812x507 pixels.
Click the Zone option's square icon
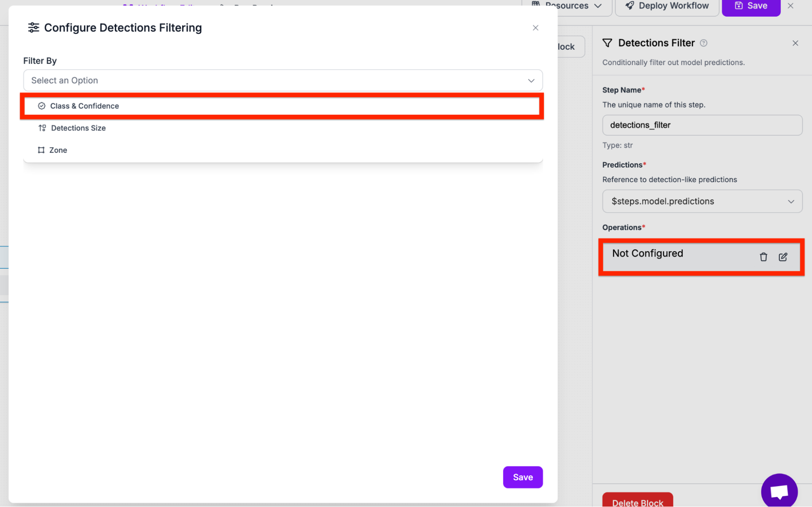coord(41,150)
